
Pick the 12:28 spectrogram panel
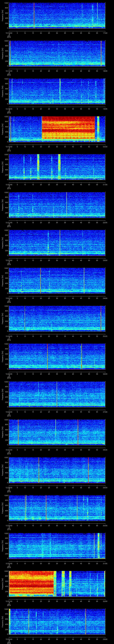[57, 470]
